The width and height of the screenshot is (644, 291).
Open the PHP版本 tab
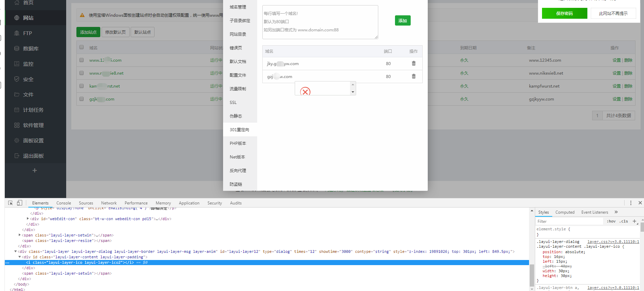click(240, 143)
